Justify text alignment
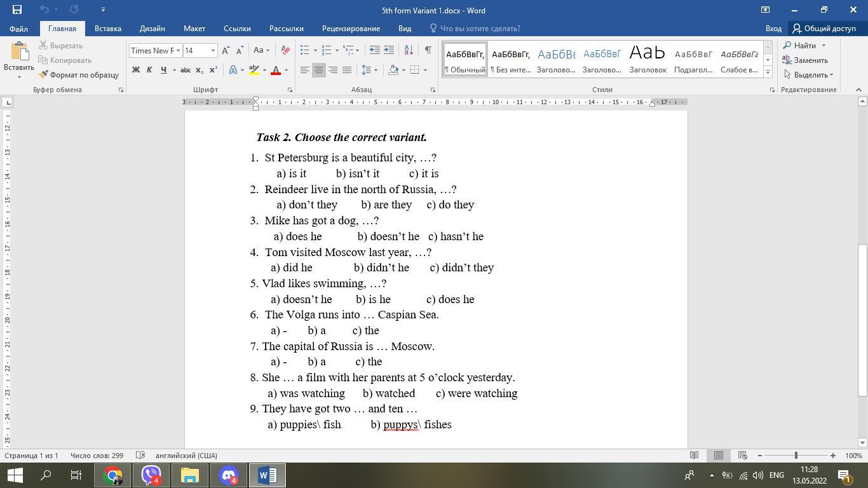This screenshot has height=488, width=868. tap(347, 70)
